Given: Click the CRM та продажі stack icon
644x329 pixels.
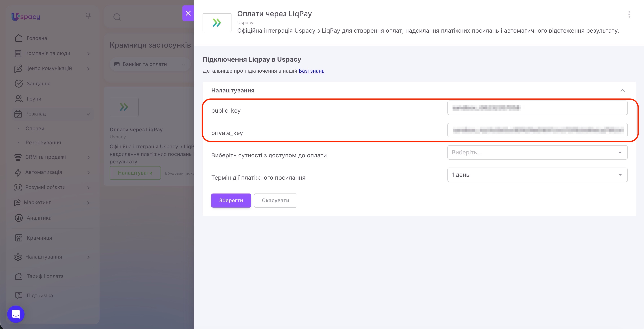Looking at the screenshot, I should click(x=18, y=157).
